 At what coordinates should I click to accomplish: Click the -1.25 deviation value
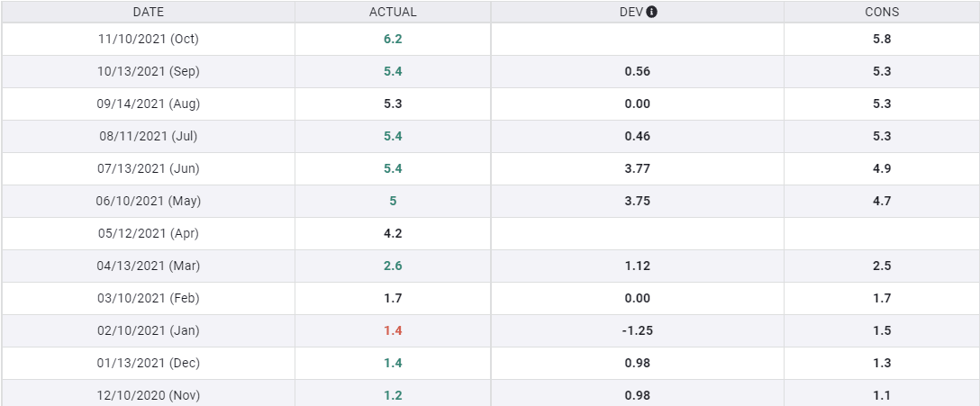(637, 331)
